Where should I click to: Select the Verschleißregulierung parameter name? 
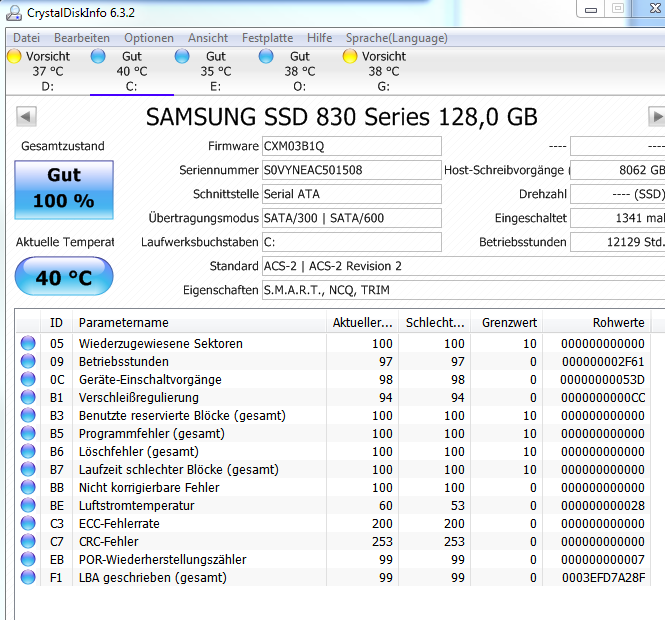(139, 398)
